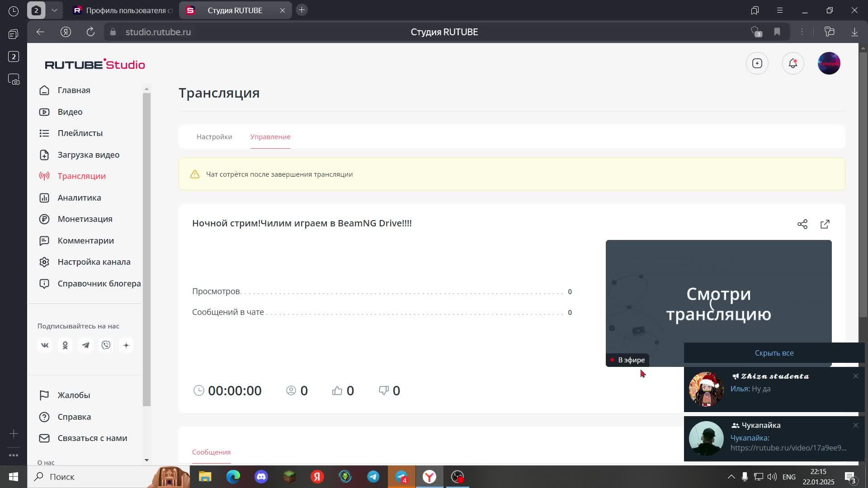
Task: Open Discord from the taskbar
Action: 261,477
